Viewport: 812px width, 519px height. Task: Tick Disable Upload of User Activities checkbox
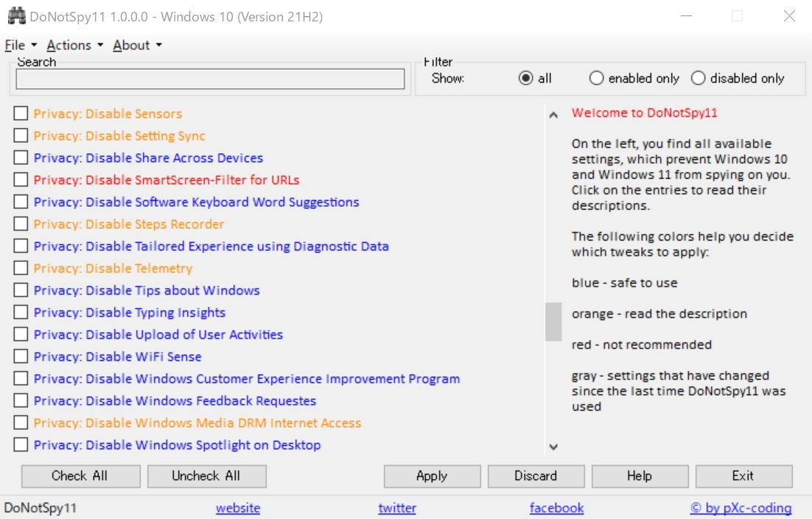[x=21, y=334]
